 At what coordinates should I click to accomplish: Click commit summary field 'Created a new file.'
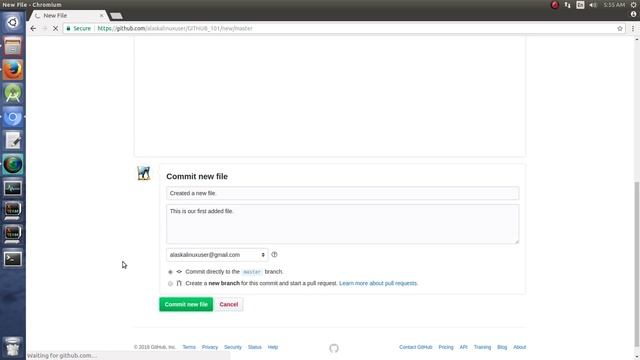click(x=342, y=193)
